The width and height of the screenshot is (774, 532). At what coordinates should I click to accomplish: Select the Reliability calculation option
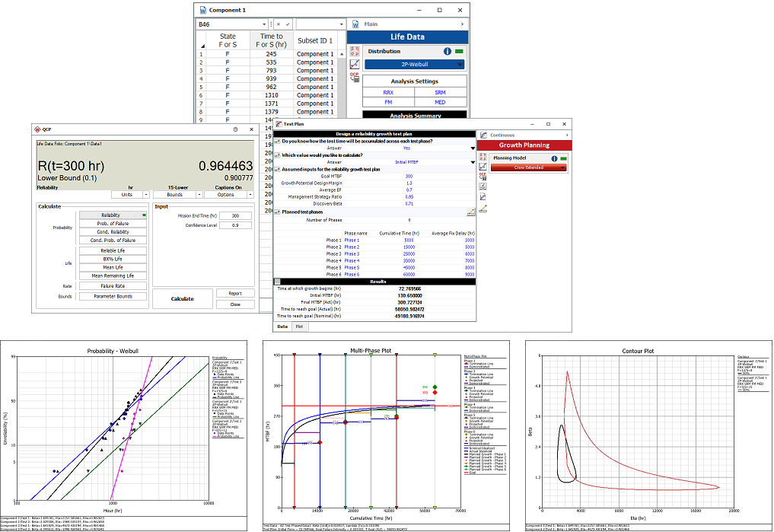click(x=113, y=215)
